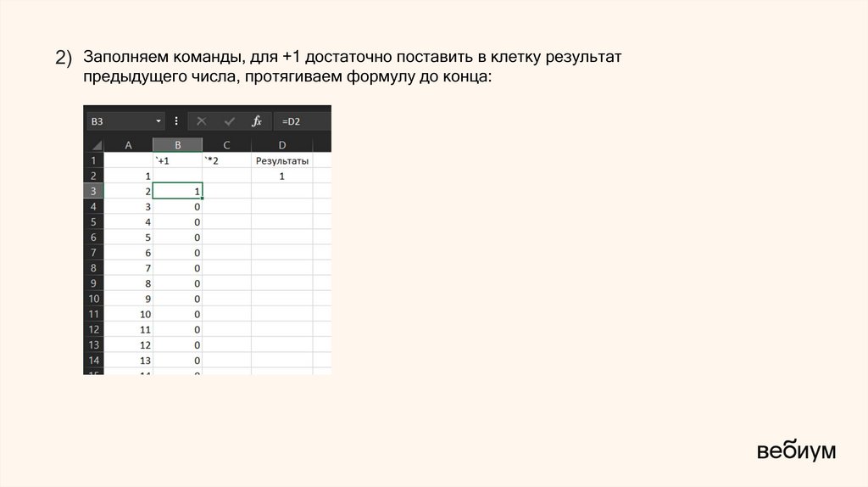The image size is (868, 487).
Task: Click the fill handle of cell B3
Action: pos(203,199)
